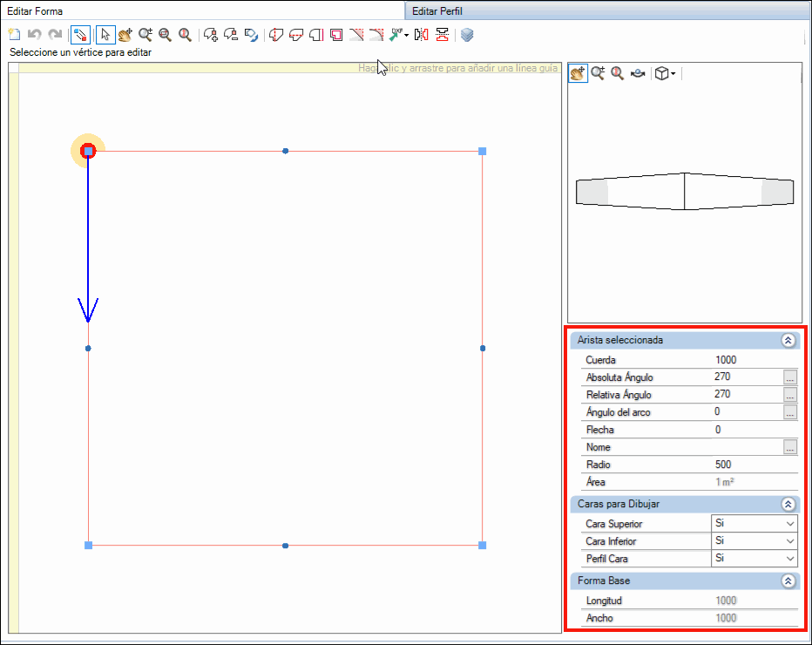812x645 pixels.
Task: Click the New shape icon
Action: 15,35
